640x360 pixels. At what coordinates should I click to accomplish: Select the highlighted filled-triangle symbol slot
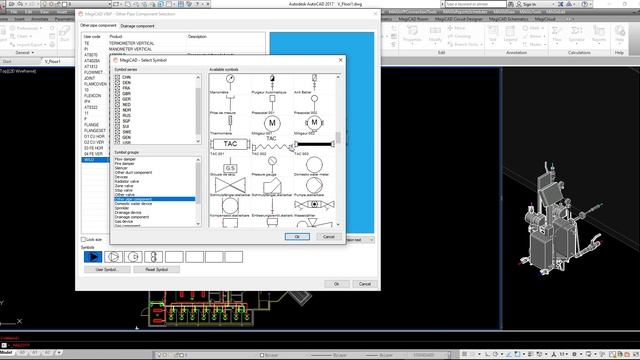(x=93, y=257)
